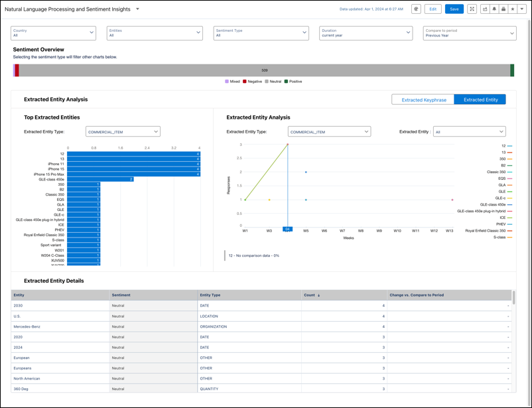Open the Extracted Entity Type combo box

(x=123, y=131)
